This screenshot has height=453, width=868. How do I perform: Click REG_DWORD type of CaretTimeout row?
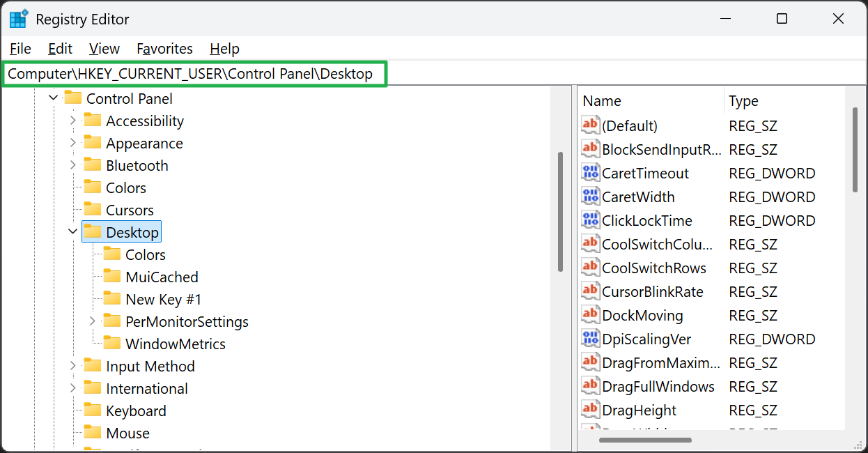[772, 173]
